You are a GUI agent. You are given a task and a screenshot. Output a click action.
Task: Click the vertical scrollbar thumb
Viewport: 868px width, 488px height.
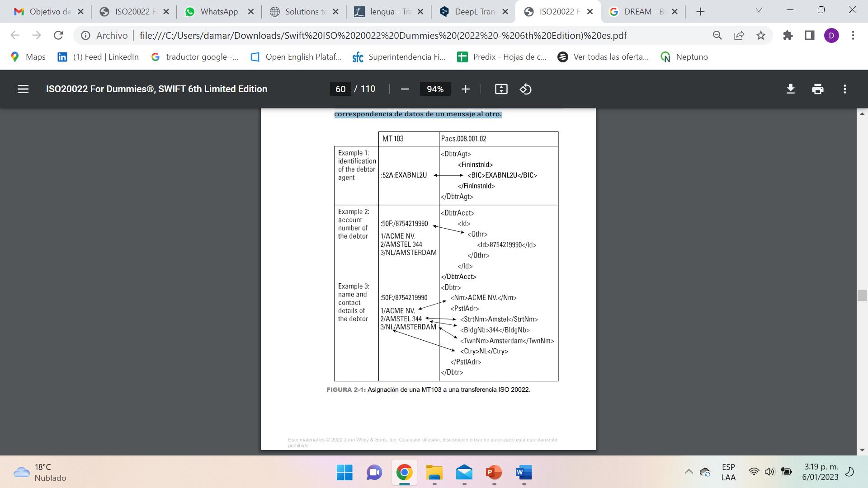tap(862, 295)
